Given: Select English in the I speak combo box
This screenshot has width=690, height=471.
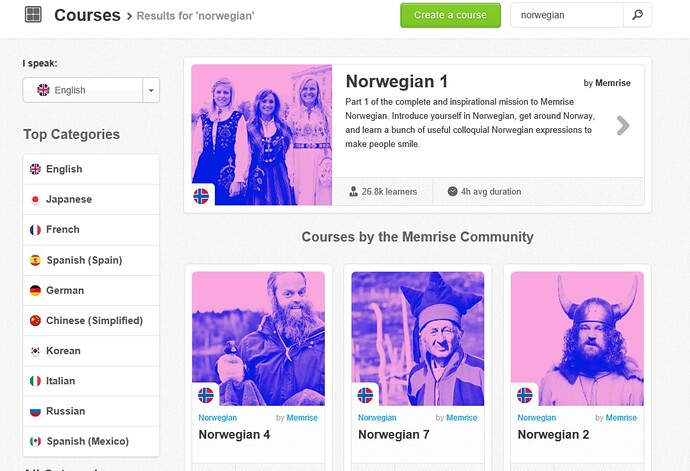Looking at the screenshot, I should 83,90.
